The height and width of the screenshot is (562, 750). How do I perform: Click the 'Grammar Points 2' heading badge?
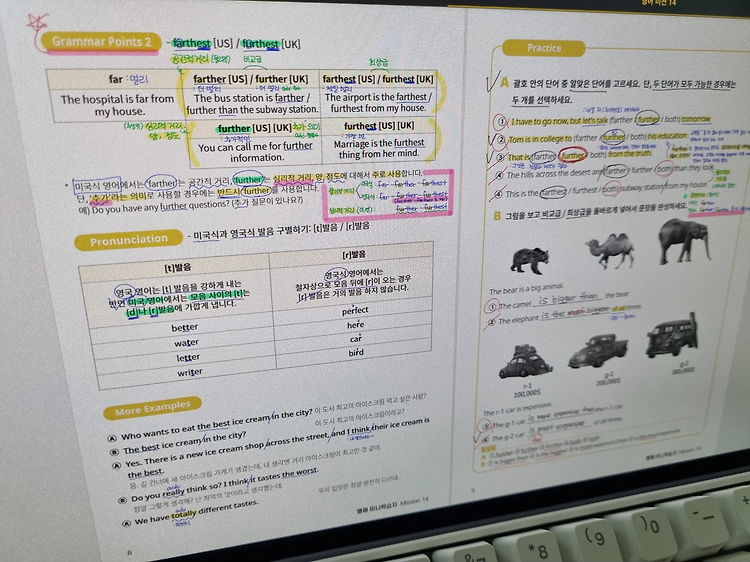click(99, 42)
